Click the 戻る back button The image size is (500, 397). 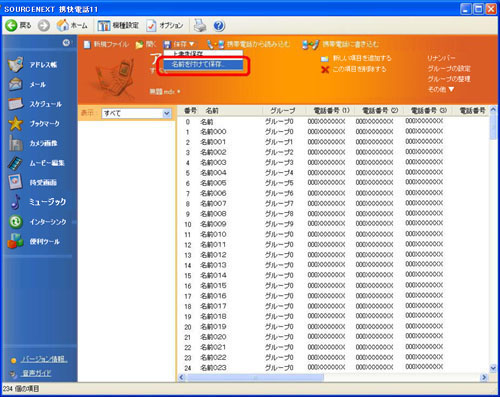(18, 25)
